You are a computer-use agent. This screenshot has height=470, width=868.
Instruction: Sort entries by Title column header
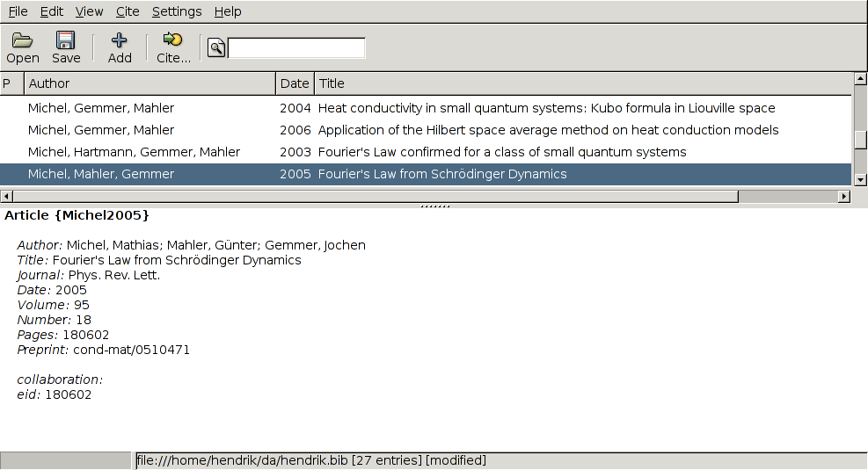(580, 83)
